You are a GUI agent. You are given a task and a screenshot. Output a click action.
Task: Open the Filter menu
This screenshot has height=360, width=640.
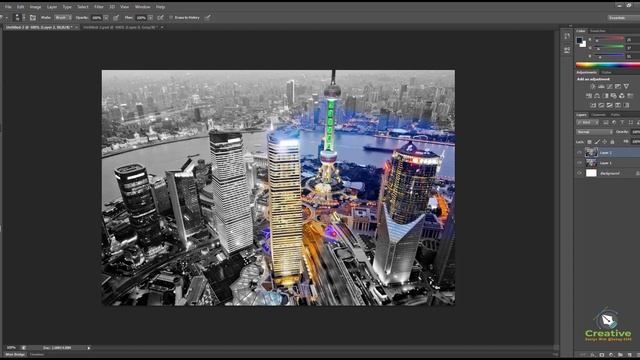(99, 7)
